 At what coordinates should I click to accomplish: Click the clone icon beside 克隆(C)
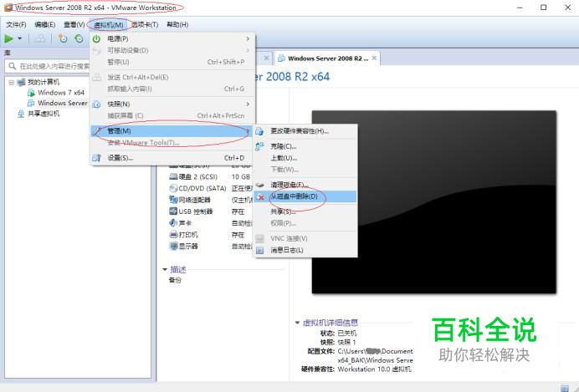[x=259, y=146]
